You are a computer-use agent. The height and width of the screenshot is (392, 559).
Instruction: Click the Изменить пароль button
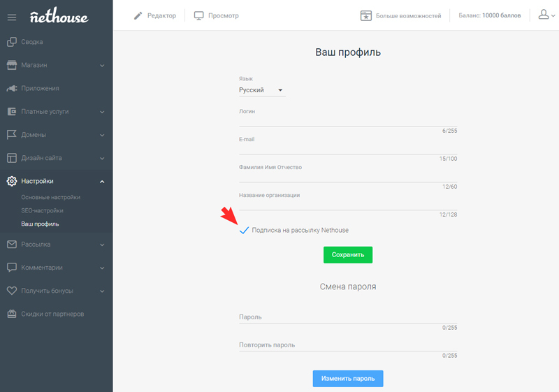coord(348,379)
